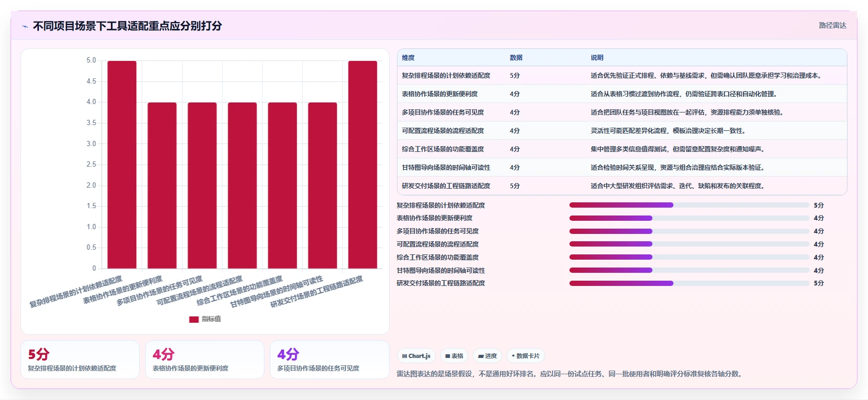
Task: Click progress bar for 甘特图导向场景的时间轴可读性
Action: (x=689, y=270)
